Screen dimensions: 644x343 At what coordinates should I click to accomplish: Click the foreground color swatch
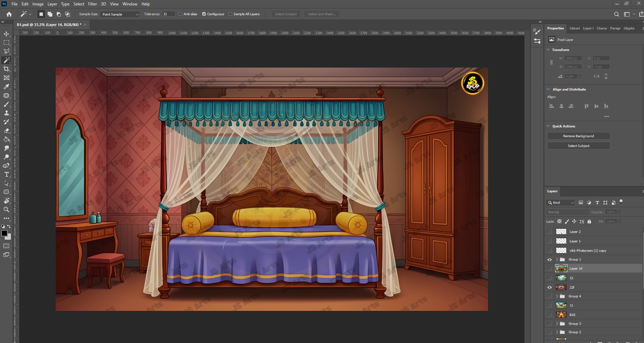(4, 233)
